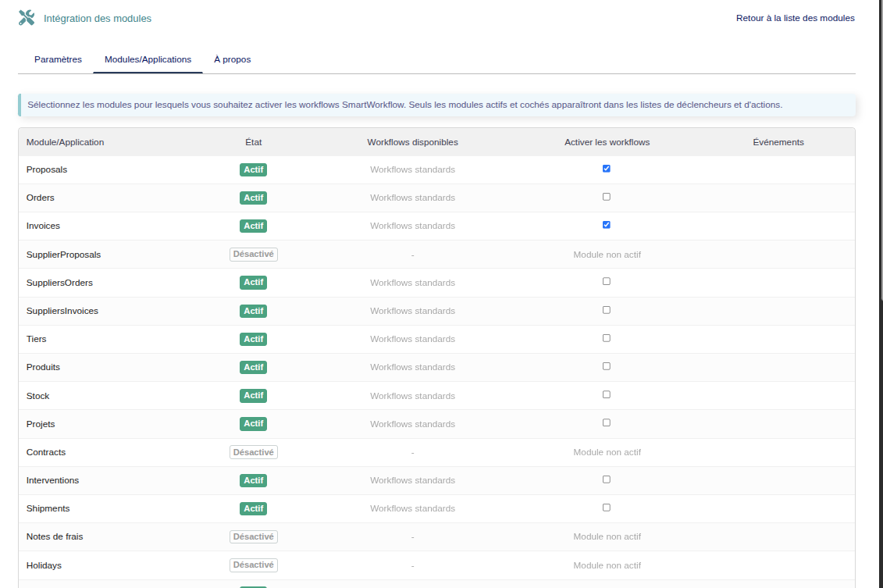883x588 pixels.
Task: Click the Événements column header
Action: (x=778, y=142)
